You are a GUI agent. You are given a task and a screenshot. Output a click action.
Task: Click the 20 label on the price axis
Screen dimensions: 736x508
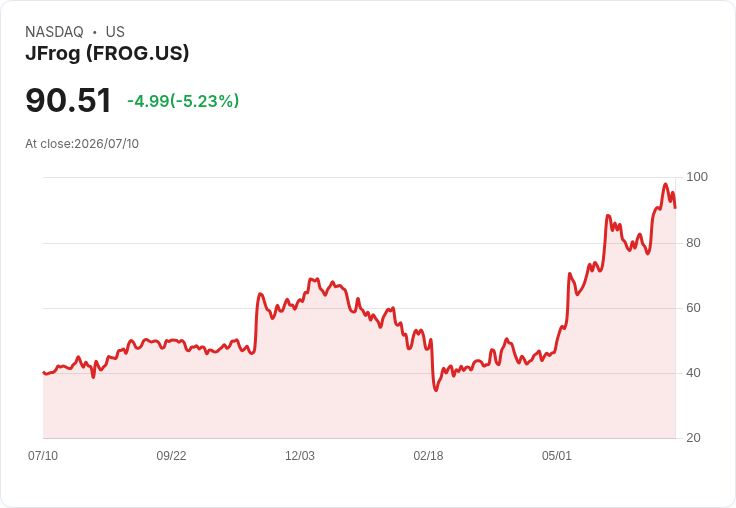[x=693, y=438]
